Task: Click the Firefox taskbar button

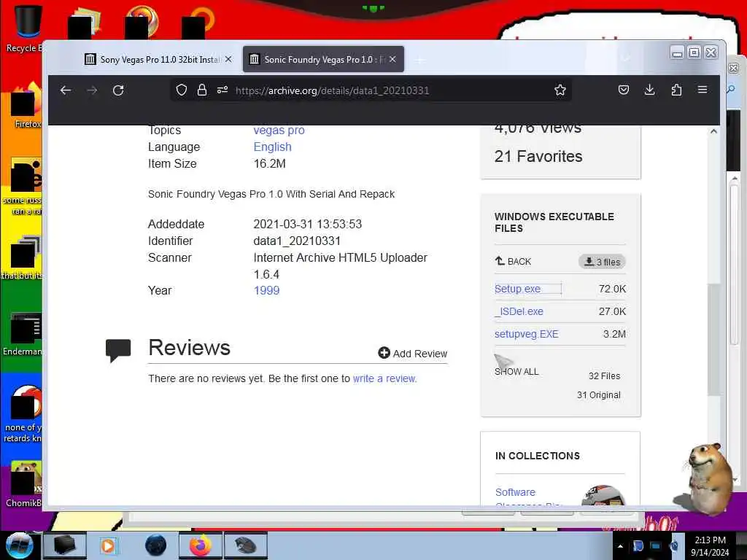Action: coord(201,545)
